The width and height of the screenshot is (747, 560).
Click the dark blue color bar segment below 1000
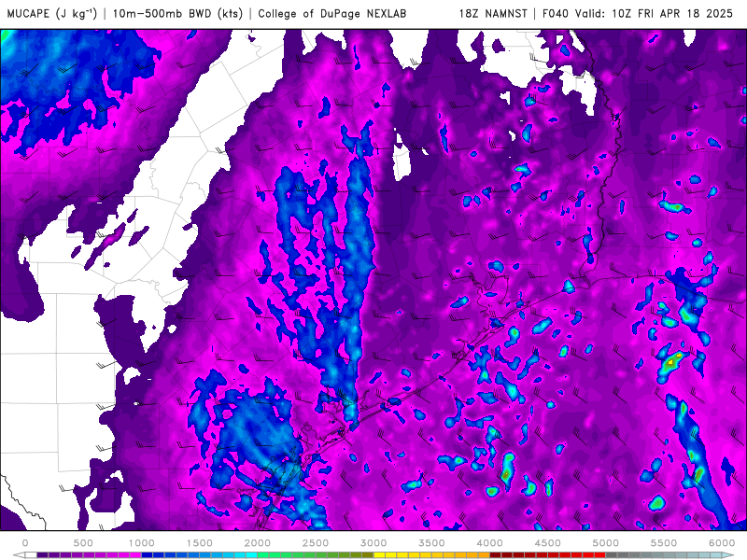point(147,555)
